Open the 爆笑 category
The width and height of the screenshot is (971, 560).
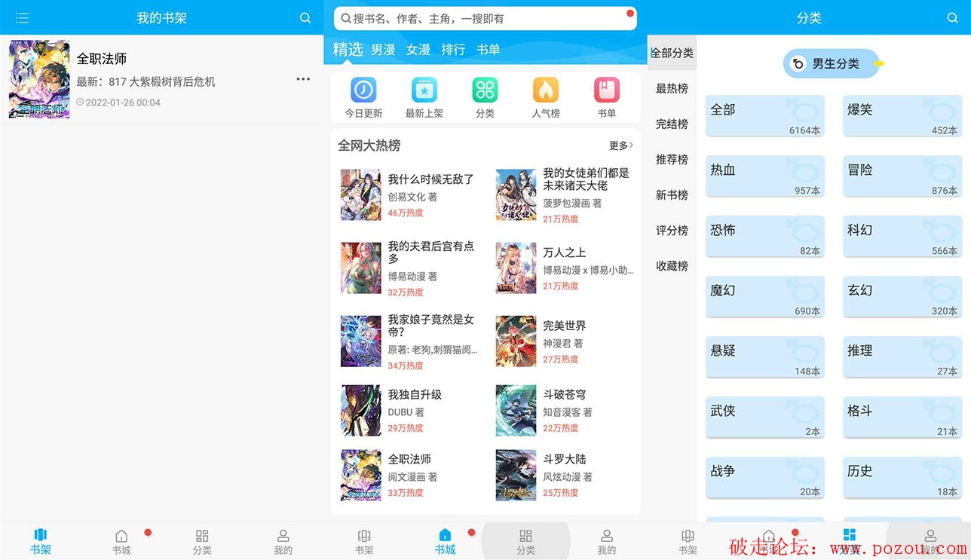[x=902, y=118]
